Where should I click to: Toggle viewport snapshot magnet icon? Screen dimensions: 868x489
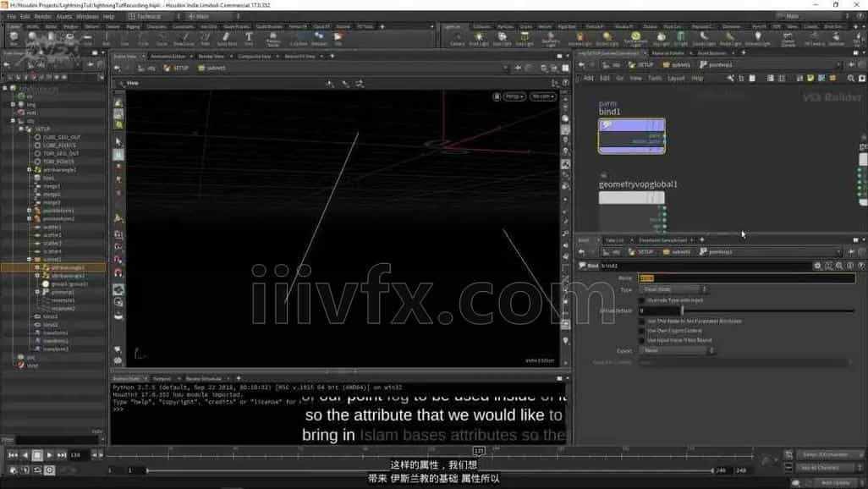118,272
